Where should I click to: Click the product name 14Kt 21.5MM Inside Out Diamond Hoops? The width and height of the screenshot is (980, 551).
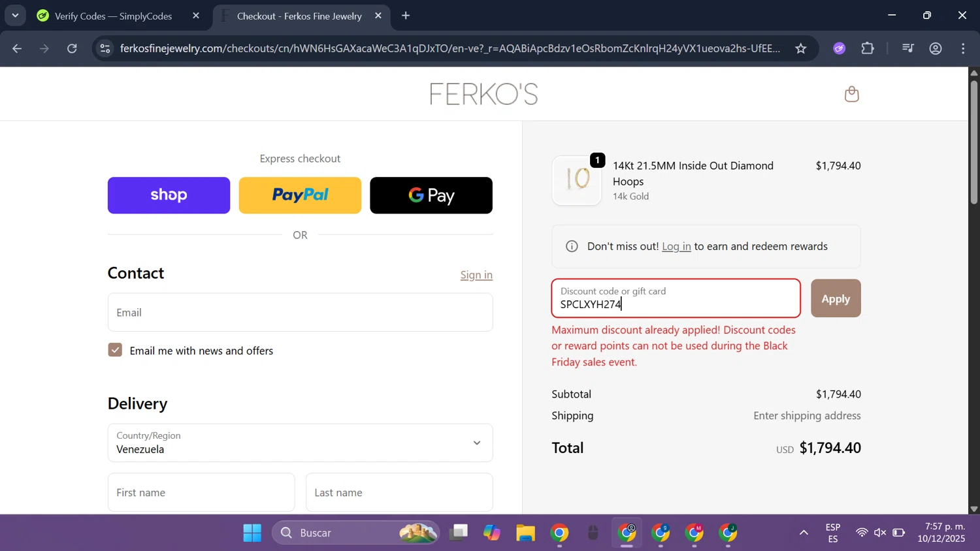click(693, 173)
